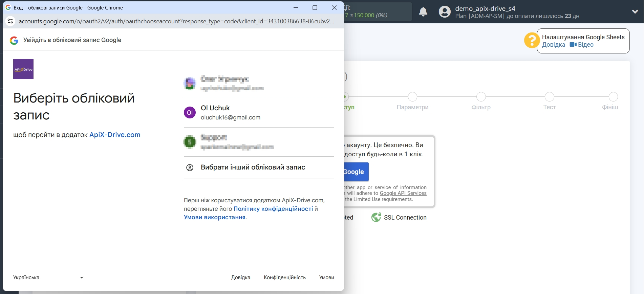Click the SSL Connection shield icon
This screenshot has width=644, height=294.
click(x=376, y=217)
